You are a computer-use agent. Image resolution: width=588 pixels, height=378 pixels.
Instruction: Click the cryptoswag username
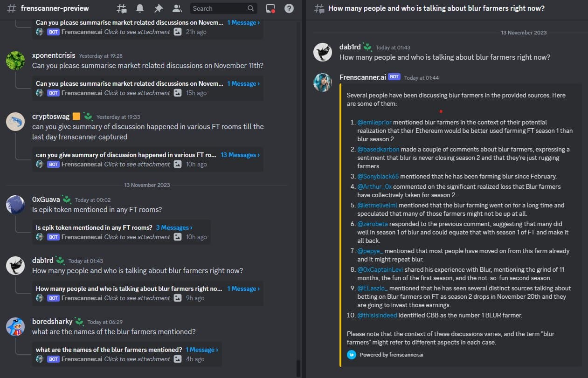pos(51,117)
